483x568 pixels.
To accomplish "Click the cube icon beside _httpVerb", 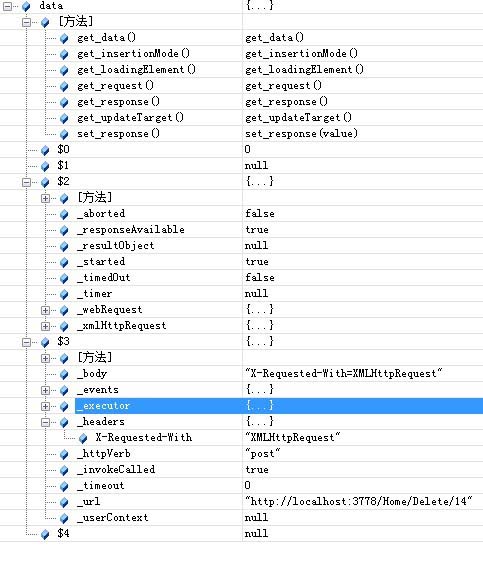I will click(x=64, y=454).
